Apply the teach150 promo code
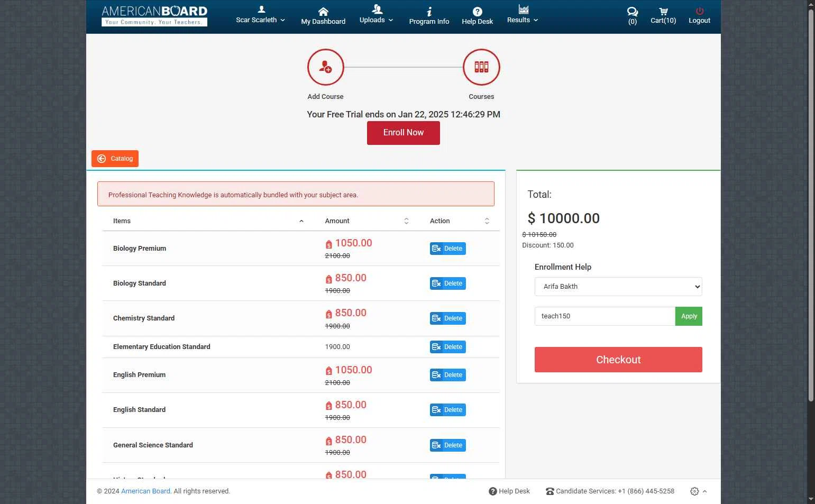815x504 pixels. 689,316
